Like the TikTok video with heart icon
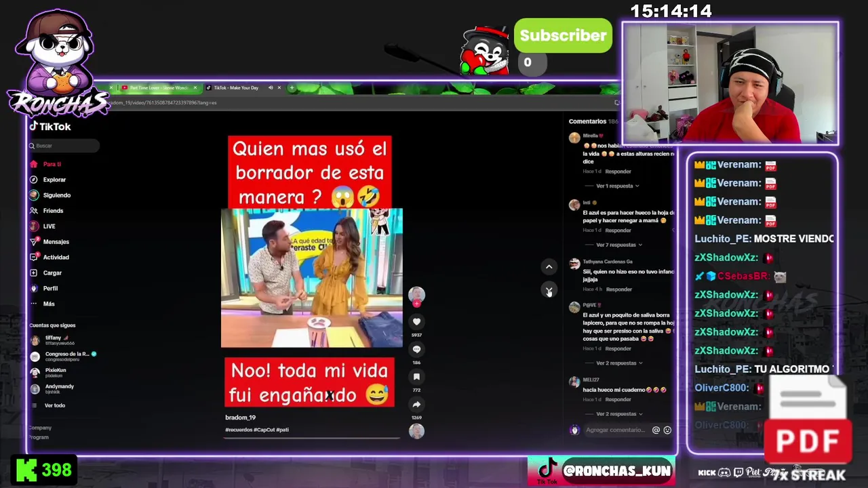This screenshot has height=488, width=868. [417, 322]
